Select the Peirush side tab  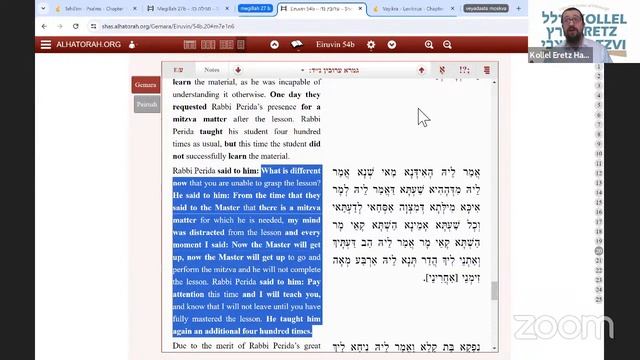(147, 104)
